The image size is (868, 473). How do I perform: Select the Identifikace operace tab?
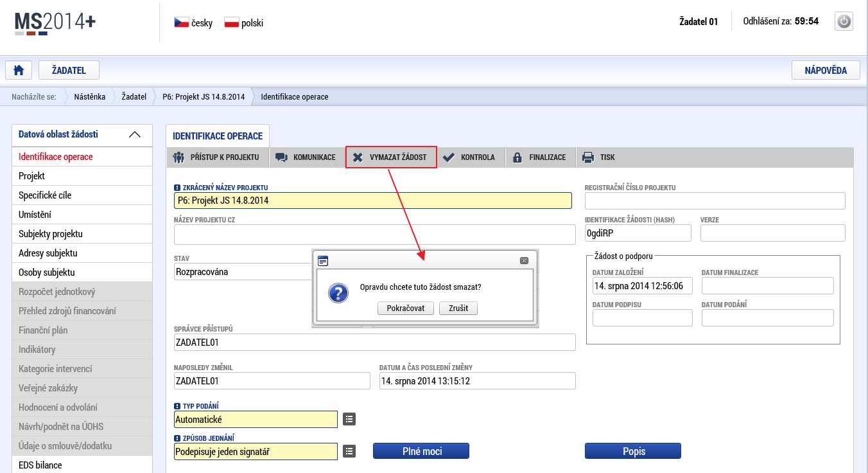[218, 136]
